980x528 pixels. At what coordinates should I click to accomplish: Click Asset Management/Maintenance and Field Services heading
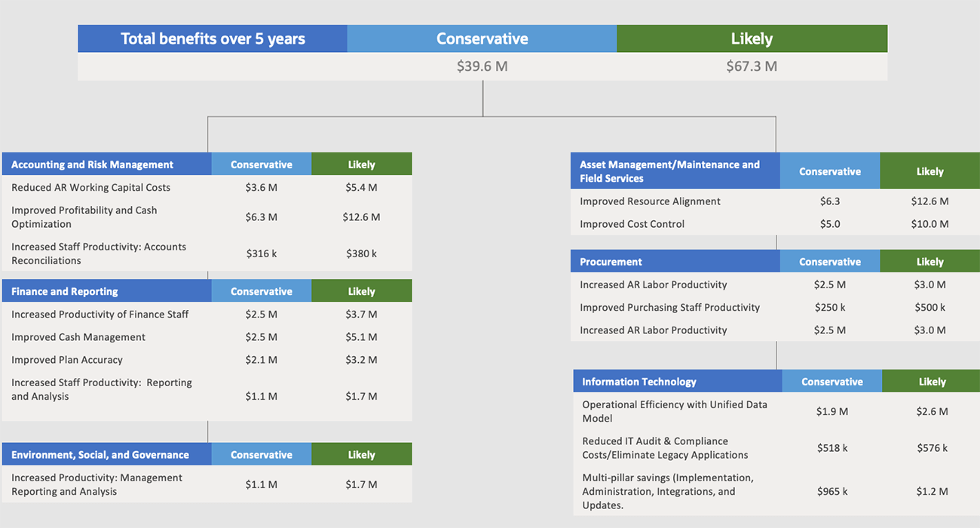[669, 171]
